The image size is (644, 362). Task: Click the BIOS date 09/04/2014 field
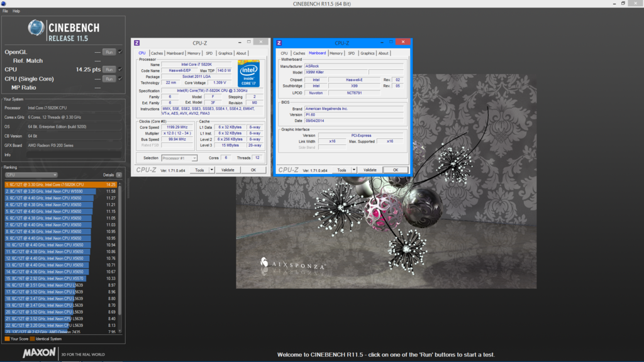(x=353, y=121)
